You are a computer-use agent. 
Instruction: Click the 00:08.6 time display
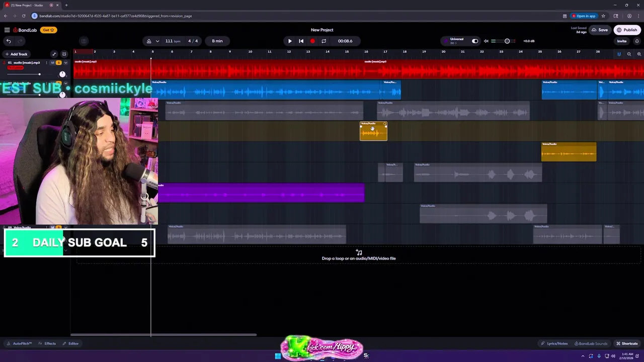click(x=345, y=41)
